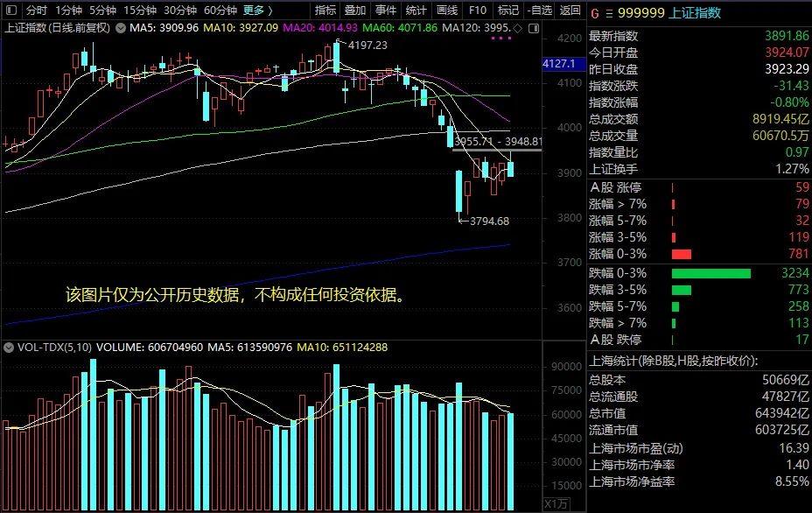The height and width of the screenshot is (513, 812).
Task: Open the MA indicator dropdown arrow
Action: coord(121,28)
